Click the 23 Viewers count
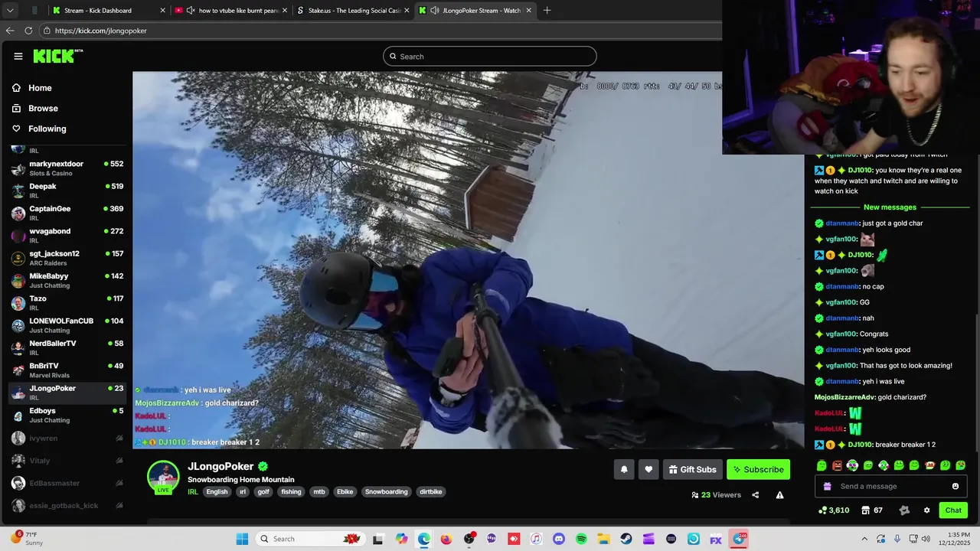Viewport: 980px width, 551px height. pos(717,495)
